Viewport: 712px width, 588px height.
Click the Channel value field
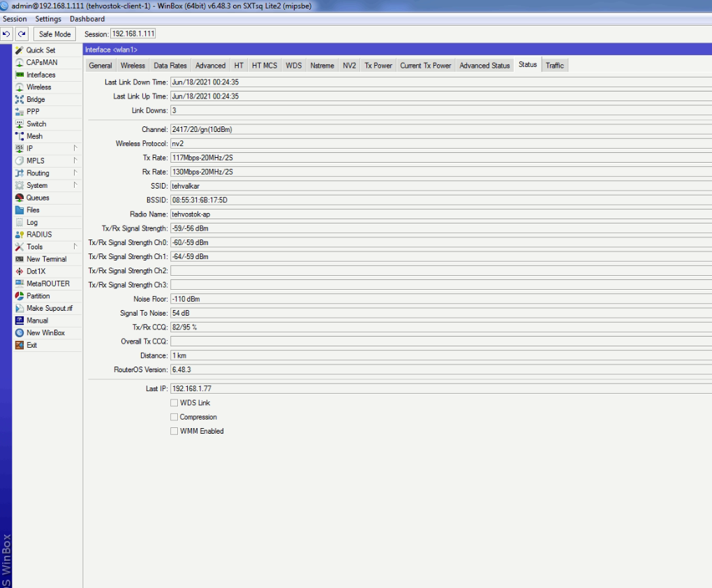(441, 129)
